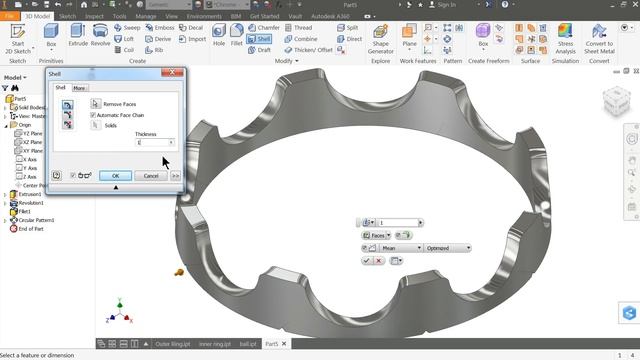Open the Shape Generator
640x360 pixels.
click(380, 39)
